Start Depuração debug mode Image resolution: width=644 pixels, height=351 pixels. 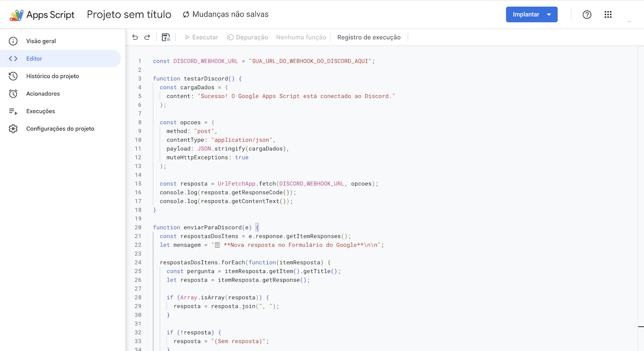[x=248, y=37]
